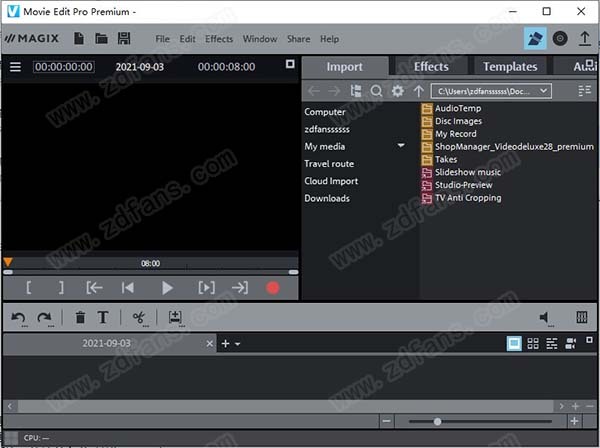The width and height of the screenshot is (600, 448).
Task: Click the Export upload arrow icon
Action: [x=584, y=38]
